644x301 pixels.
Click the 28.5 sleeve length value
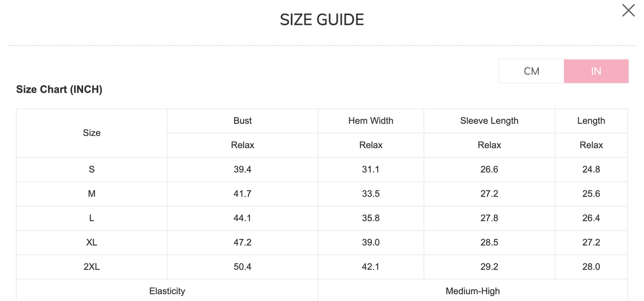pyautogui.click(x=489, y=243)
